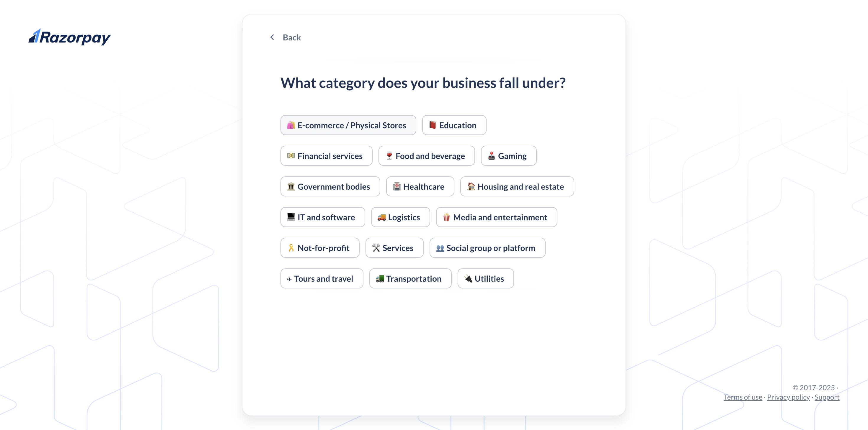This screenshot has height=430, width=868.
Task: Click the Support link in the footer
Action: tap(827, 397)
